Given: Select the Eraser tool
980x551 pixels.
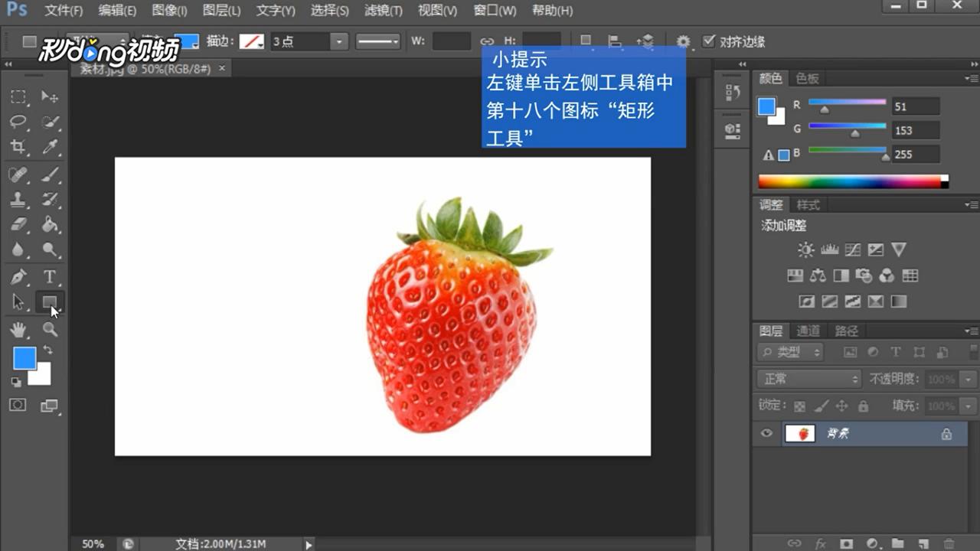Looking at the screenshot, I should click(x=18, y=223).
